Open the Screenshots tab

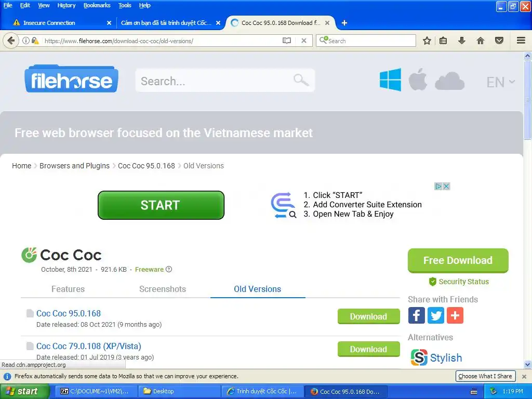pyautogui.click(x=163, y=289)
